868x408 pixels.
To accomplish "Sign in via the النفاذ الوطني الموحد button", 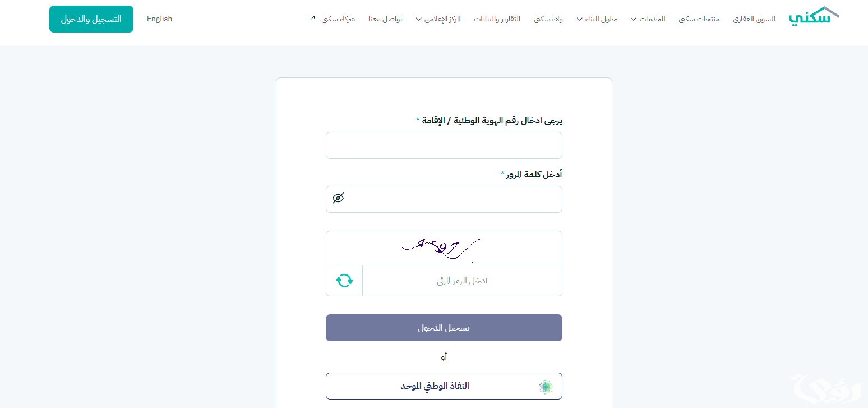I will pyautogui.click(x=444, y=386).
